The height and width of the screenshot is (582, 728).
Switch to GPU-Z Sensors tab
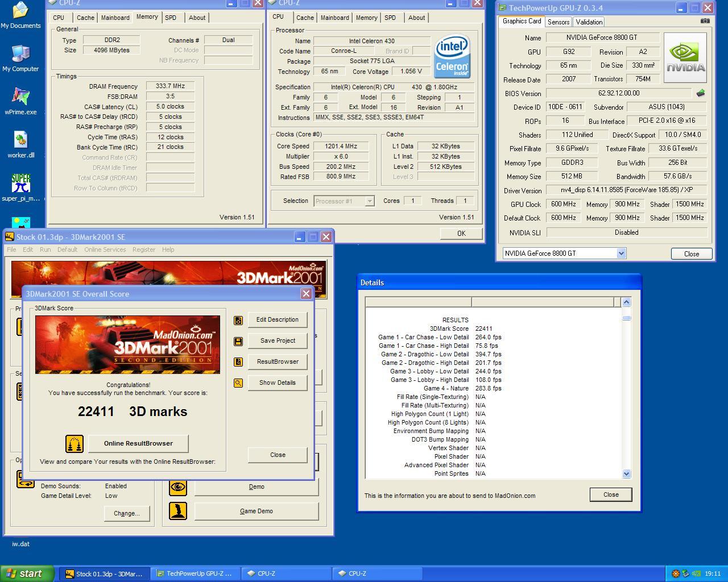[x=559, y=22]
